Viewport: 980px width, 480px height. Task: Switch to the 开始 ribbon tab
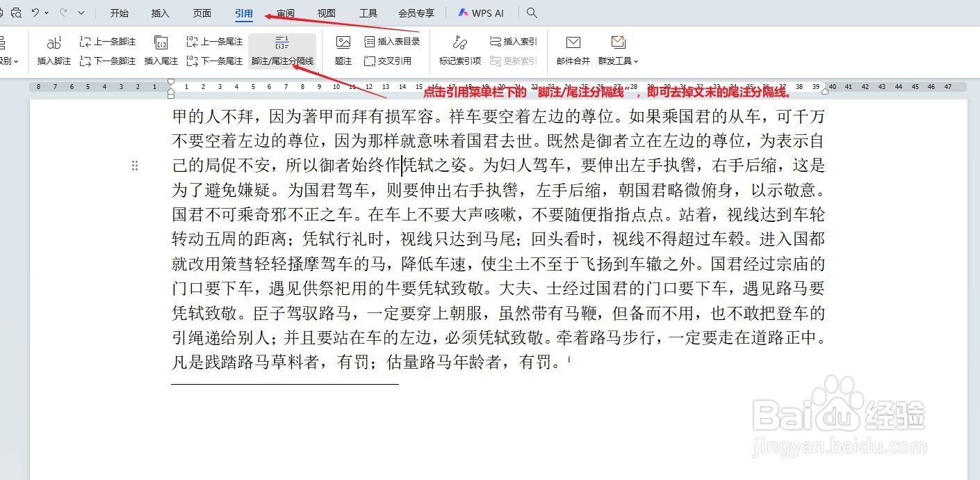pyautogui.click(x=118, y=13)
